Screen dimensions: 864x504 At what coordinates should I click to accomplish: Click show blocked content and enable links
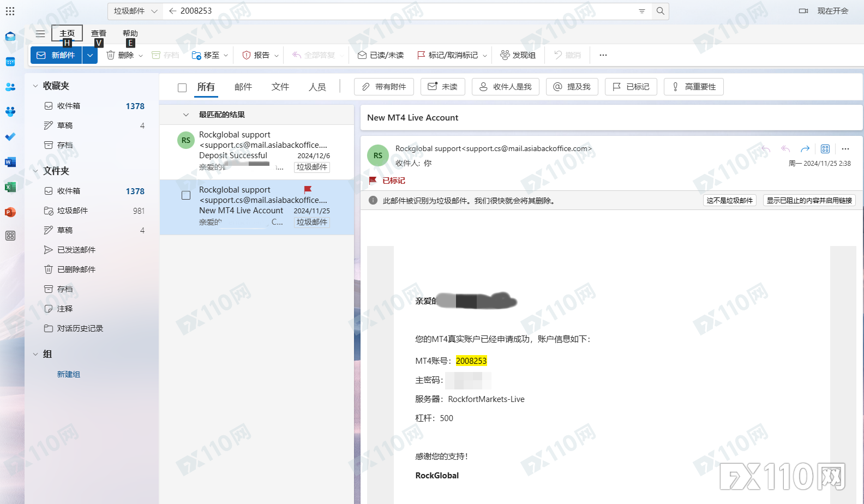(809, 201)
